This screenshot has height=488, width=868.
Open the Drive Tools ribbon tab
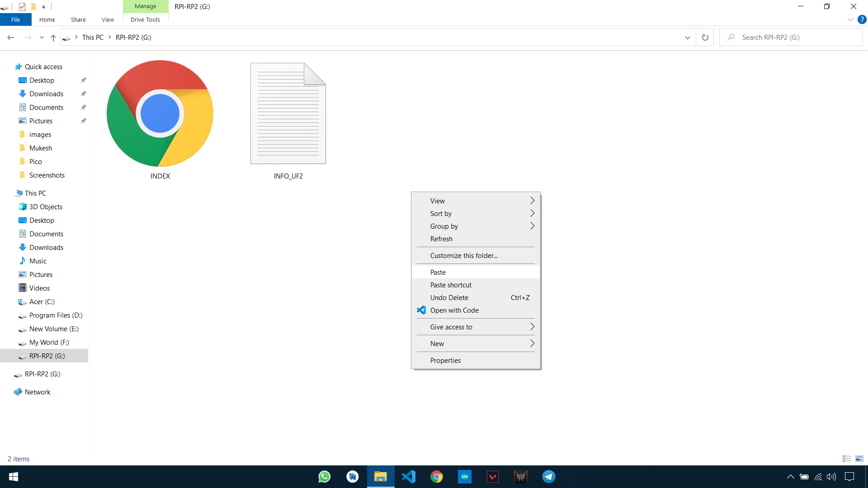[145, 19]
